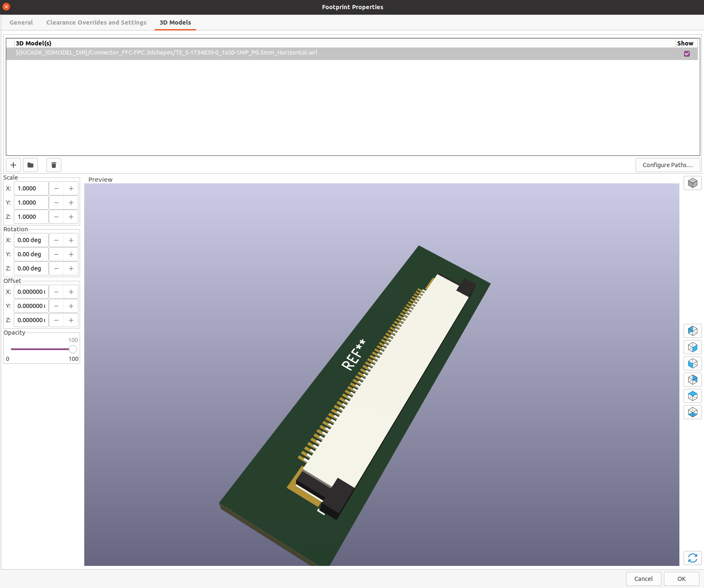Uncheck Show for the TE connector model

coord(686,54)
